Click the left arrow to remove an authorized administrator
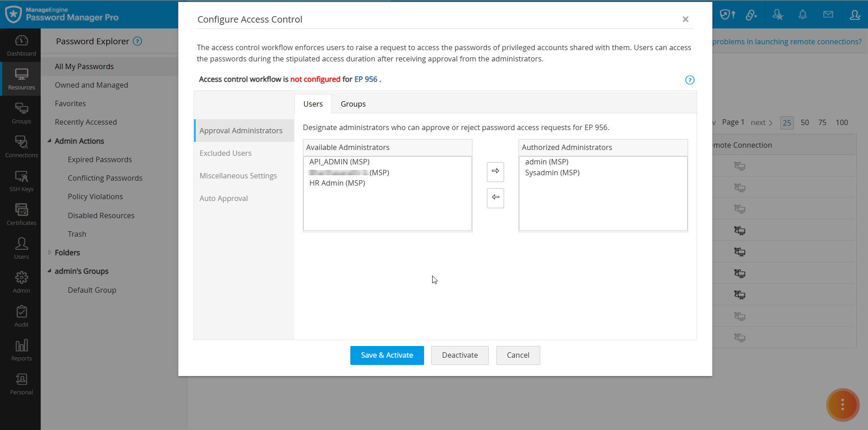The image size is (868, 430). click(x=495, y=198)
